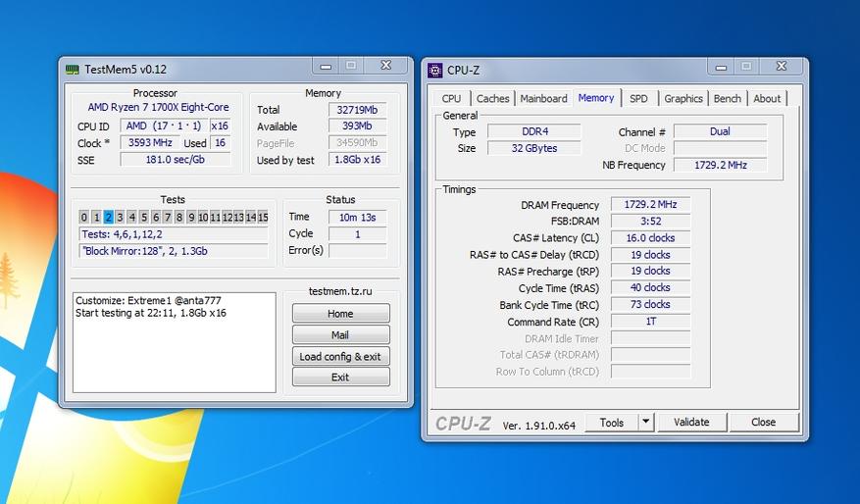Click the empty Error(s) field

click(357, 251)
